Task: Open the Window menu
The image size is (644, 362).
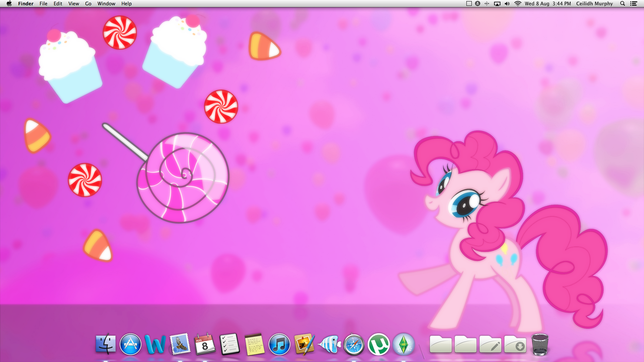Action: pos(106,3)
